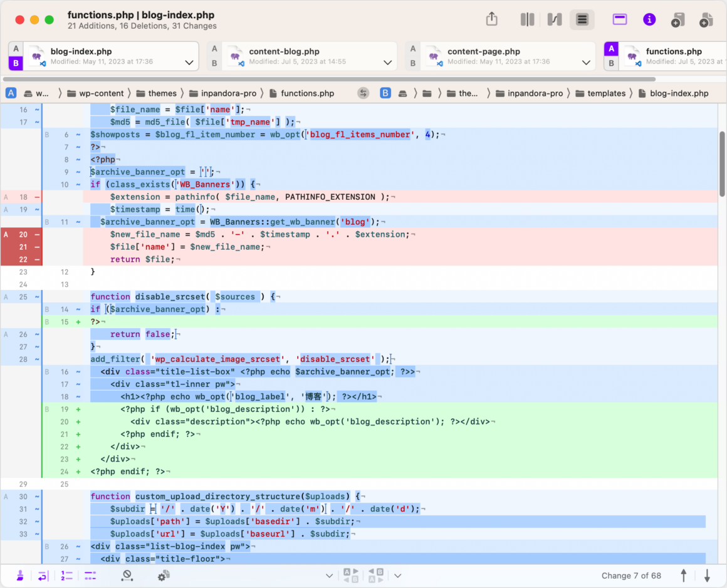Click line '$timestamp = time();'
This screenshot has width=727, height=588.
(x=159, y=209)
